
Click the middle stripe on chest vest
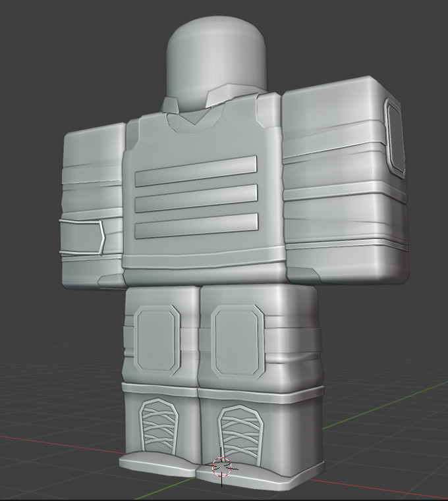tap(196, 198)
